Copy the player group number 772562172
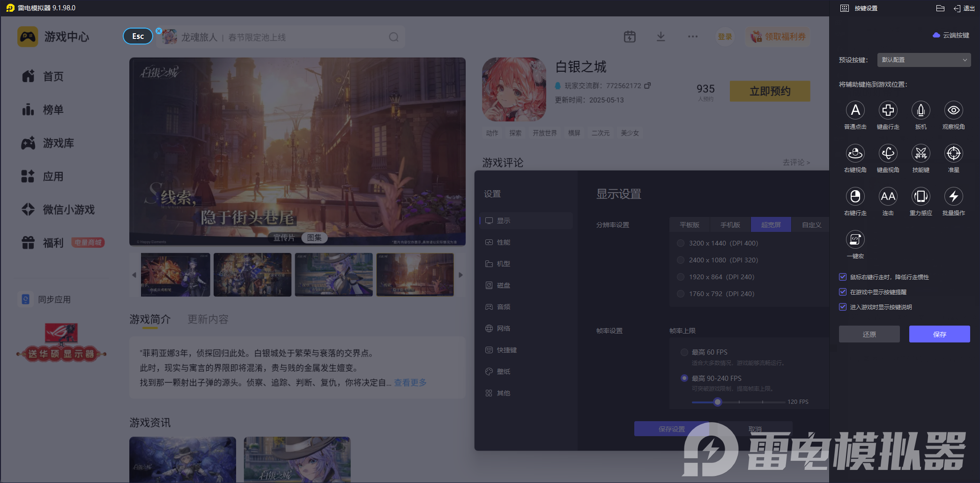980x483 pixels. click(x=647, y=86)
